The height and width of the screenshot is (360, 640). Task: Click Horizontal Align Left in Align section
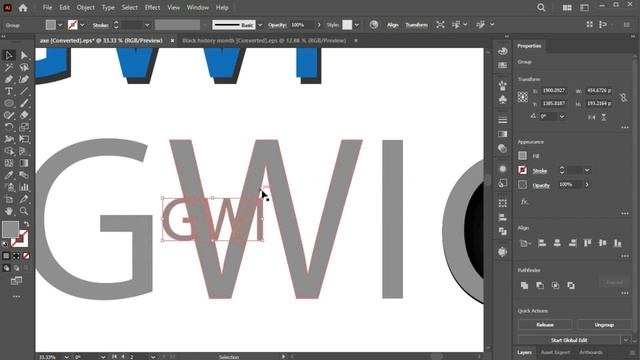[542, 243]
